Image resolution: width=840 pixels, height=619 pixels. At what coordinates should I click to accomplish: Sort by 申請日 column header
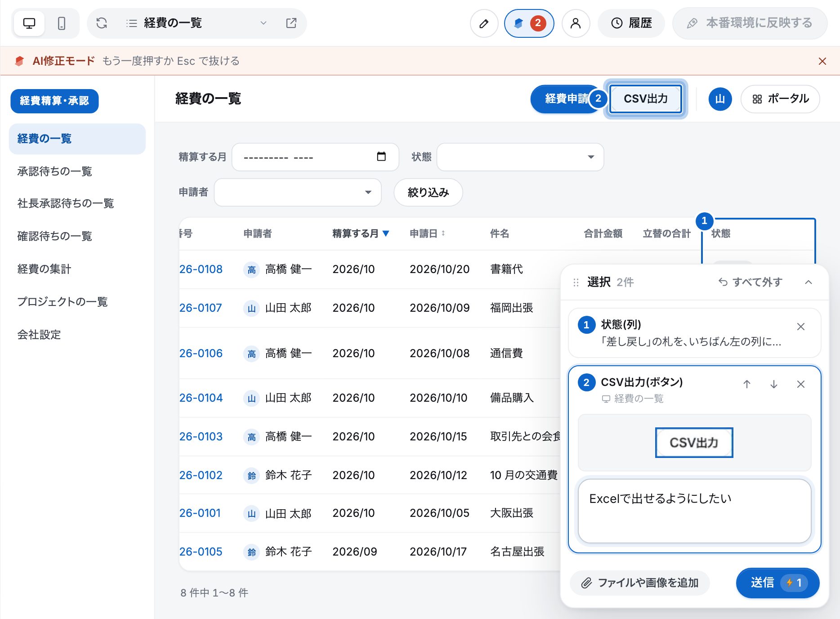pos(427,233)
